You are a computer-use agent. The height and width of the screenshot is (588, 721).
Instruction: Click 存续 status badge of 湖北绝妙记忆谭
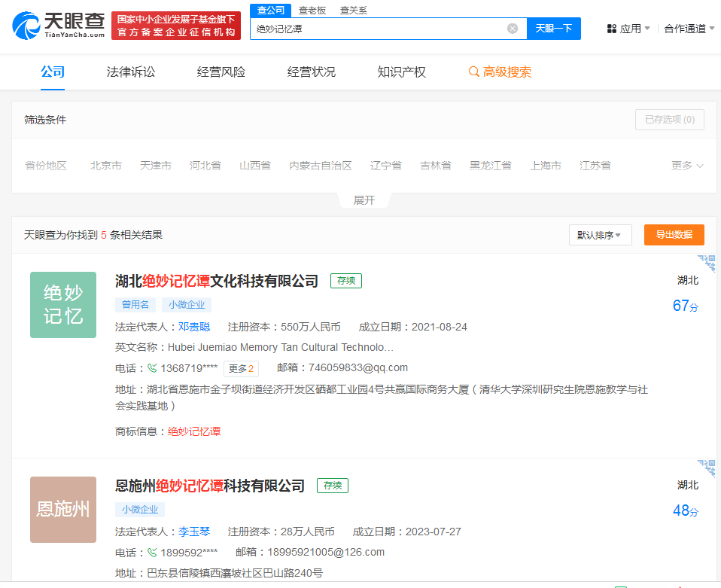tap(346, 281)
